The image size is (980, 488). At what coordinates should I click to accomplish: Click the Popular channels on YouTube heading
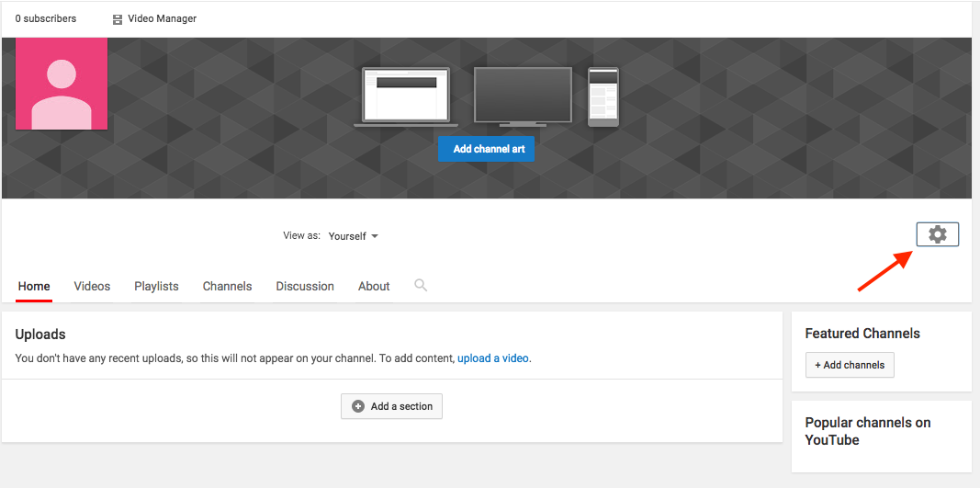(868, 431)
